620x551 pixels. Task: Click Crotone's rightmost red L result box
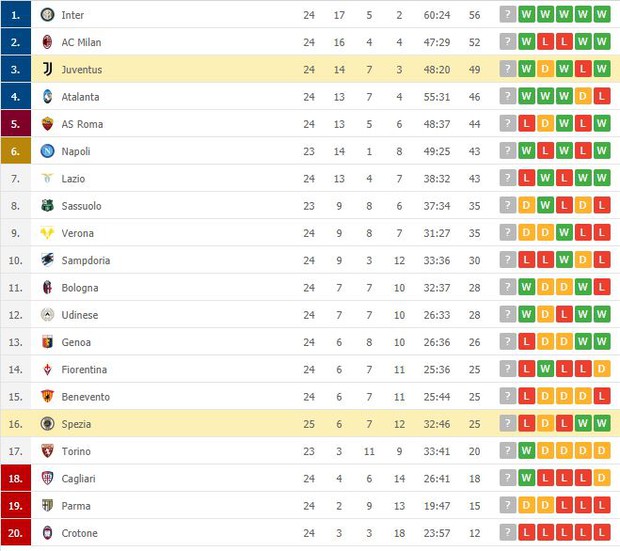tap(601, 532)
